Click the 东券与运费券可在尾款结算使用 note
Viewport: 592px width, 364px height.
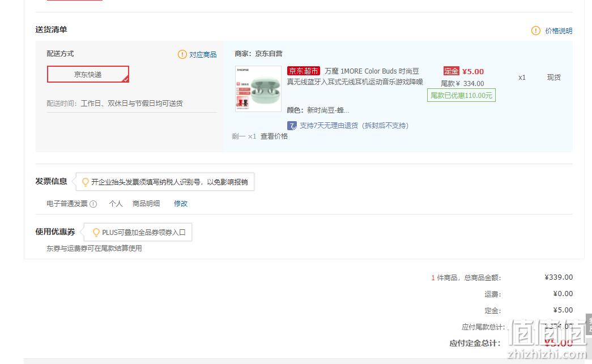pyautogui.click(x=95, y=248)
